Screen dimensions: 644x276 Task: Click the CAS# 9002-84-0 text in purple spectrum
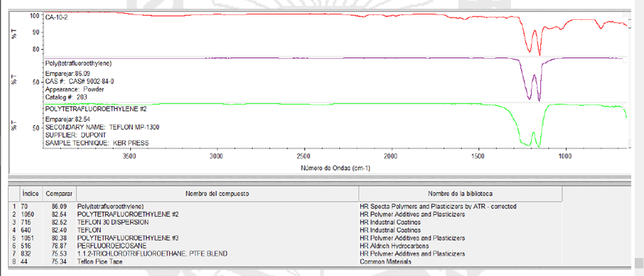pyautogui.click(x=77, y=81)
